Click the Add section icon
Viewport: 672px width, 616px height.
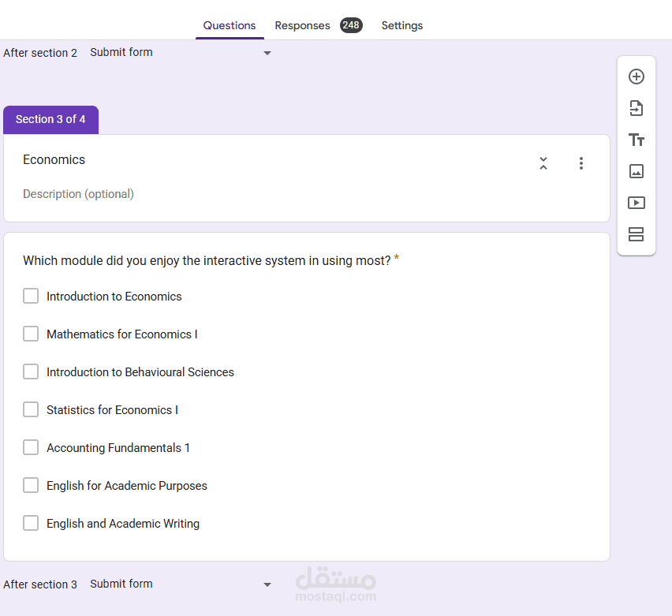[636, 234]
